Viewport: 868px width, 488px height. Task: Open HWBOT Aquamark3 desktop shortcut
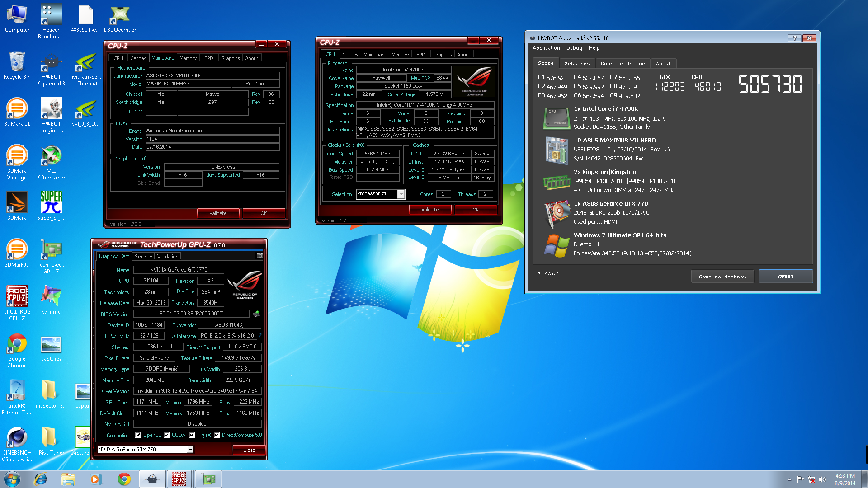click(x=51, y=70)
